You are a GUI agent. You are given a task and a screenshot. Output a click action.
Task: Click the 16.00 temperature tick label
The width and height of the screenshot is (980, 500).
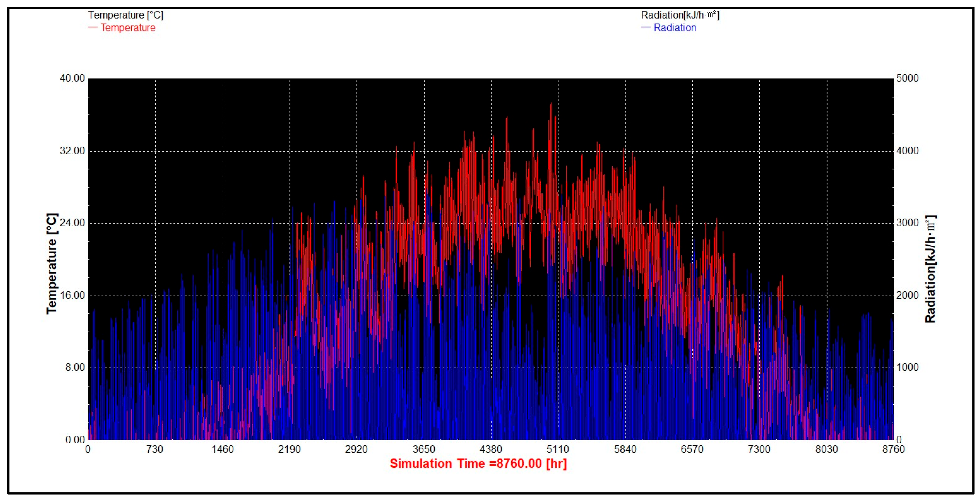72,295
